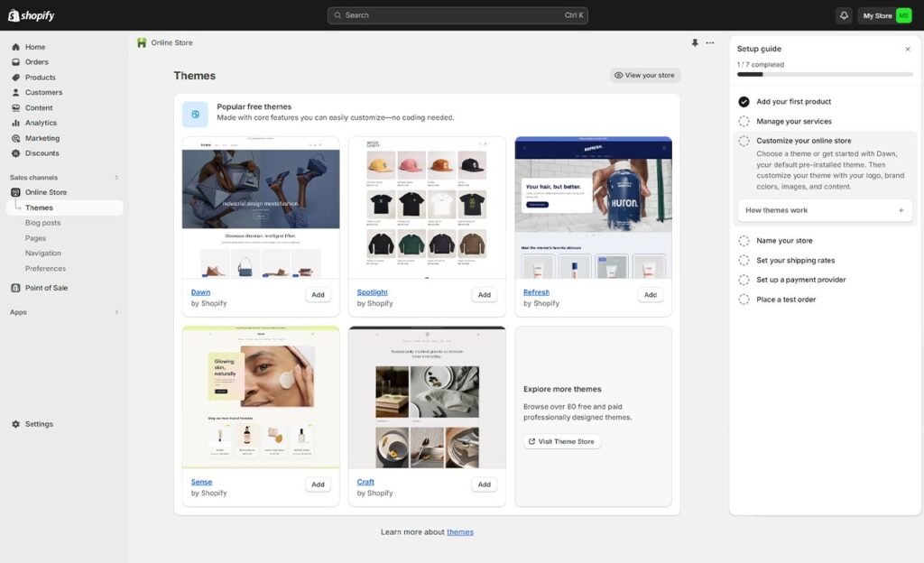The height and width of the screenshot is (563, 924).
Task: Follow the Learn more about themes link
Action: pyautogui.click(x=459, y=531)
